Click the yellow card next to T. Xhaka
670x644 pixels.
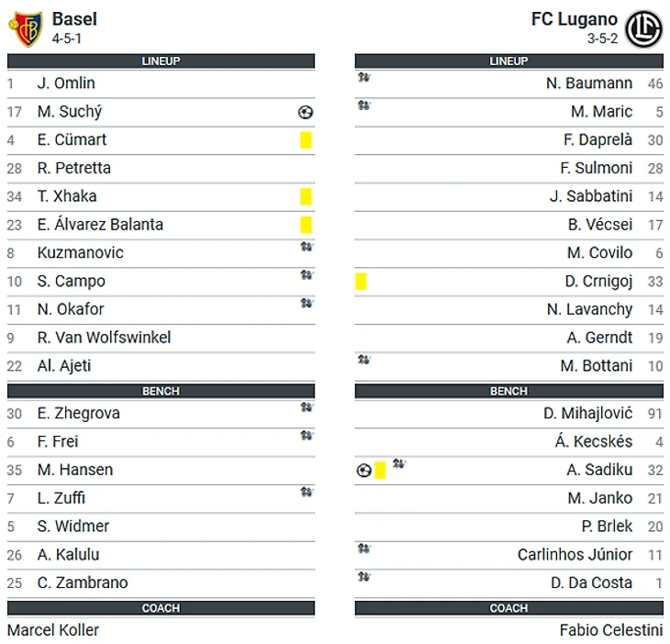306,196
